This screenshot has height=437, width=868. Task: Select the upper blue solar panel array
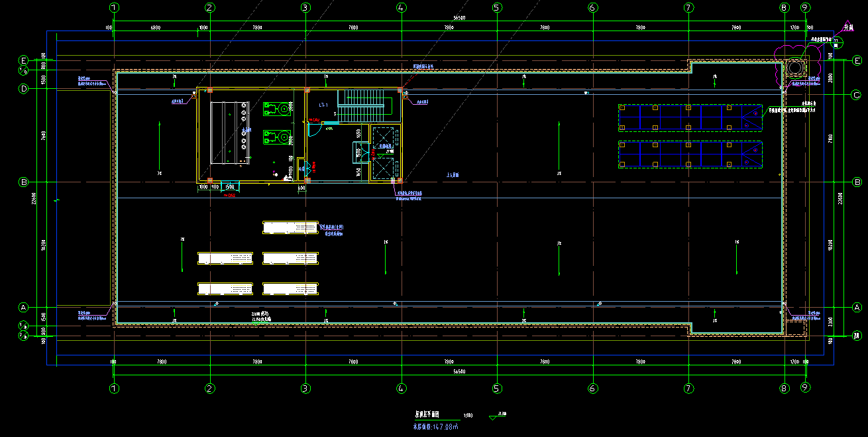pos(690,118)
